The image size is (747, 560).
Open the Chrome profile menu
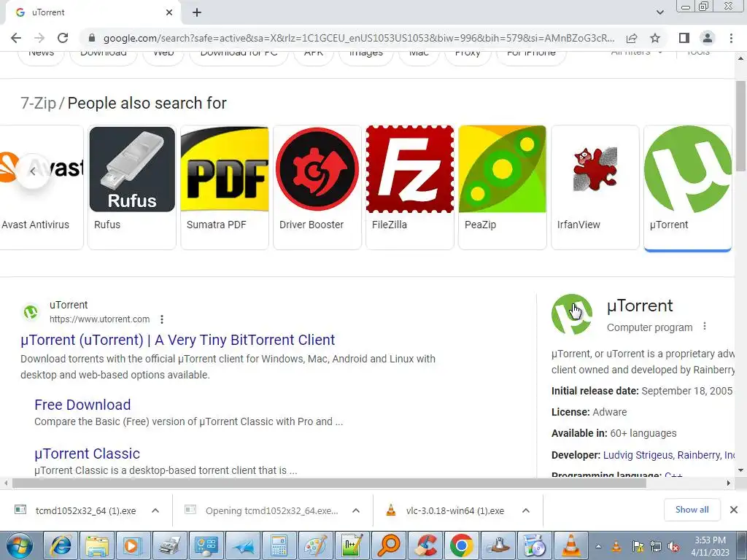pos(708,38)
